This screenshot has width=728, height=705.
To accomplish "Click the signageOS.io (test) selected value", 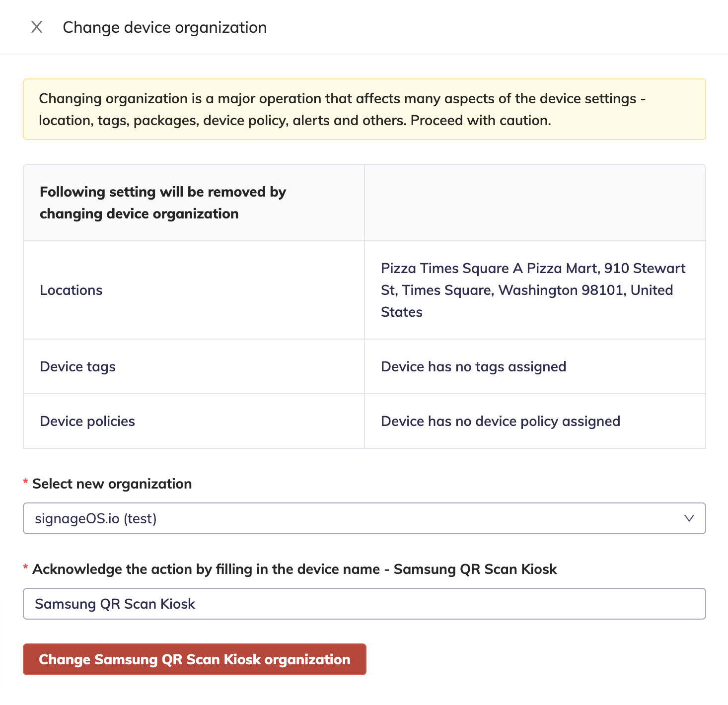I will click(96, 518).
